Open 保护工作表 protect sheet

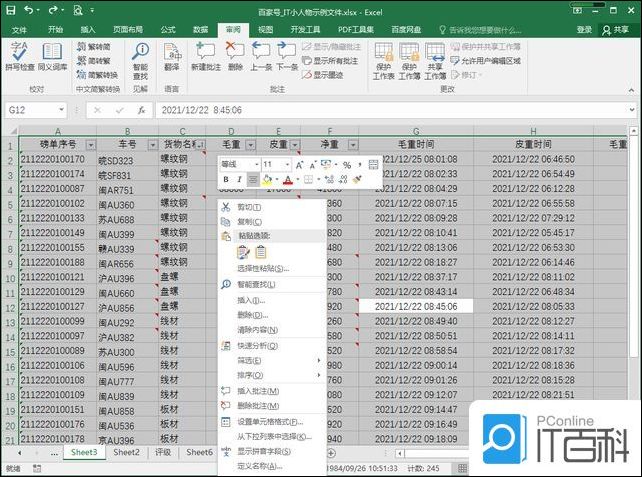click(384, 61)
